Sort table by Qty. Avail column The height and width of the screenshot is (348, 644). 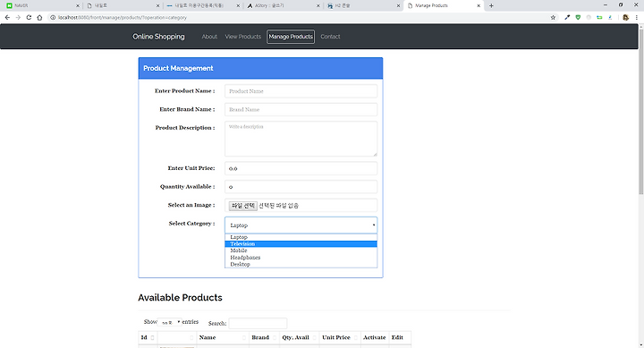300,337
